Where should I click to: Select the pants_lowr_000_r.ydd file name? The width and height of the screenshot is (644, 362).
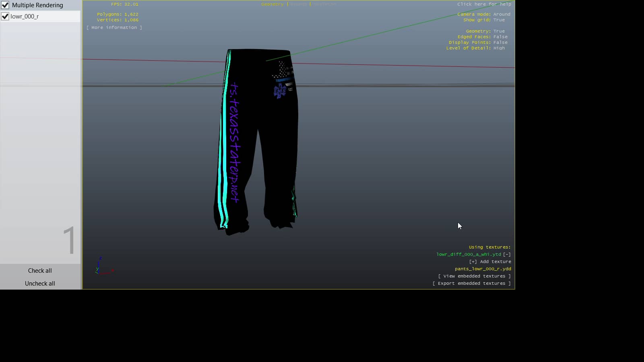pos(483,269)
